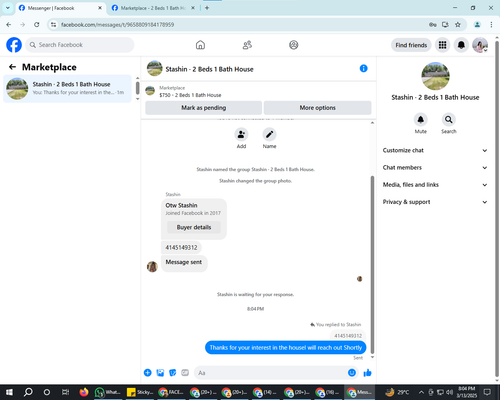
Task: Bookmark this page with star icon
Action: pyautogui.click(x=458, y=25)
